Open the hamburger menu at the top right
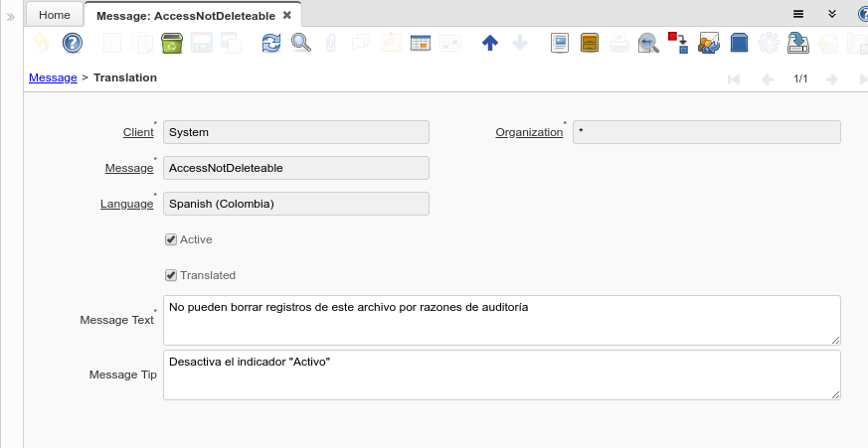 [x=797, y=15]
